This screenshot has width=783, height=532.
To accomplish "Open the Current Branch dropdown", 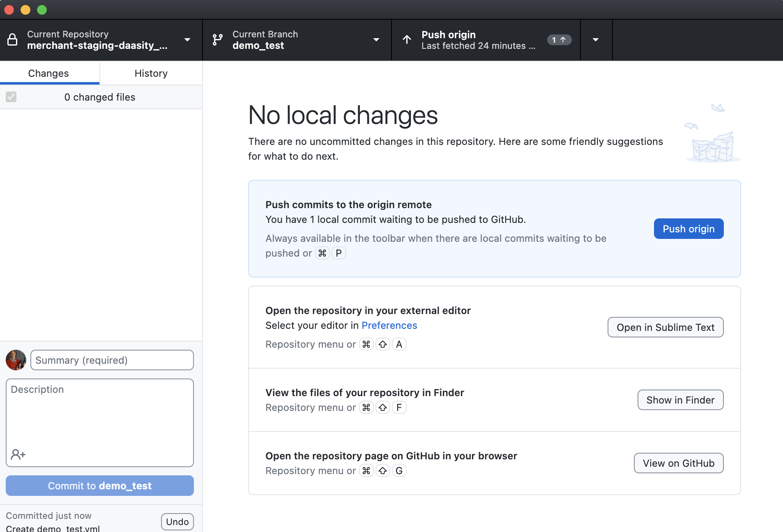I will (376, 40).
